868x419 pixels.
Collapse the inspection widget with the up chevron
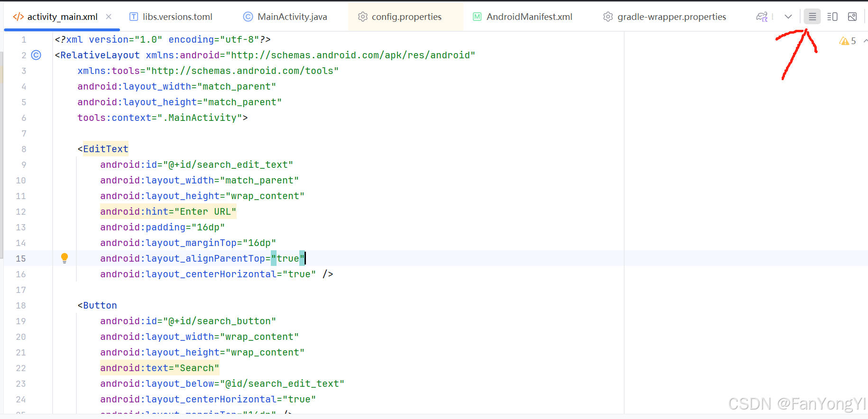coord(865,41)
